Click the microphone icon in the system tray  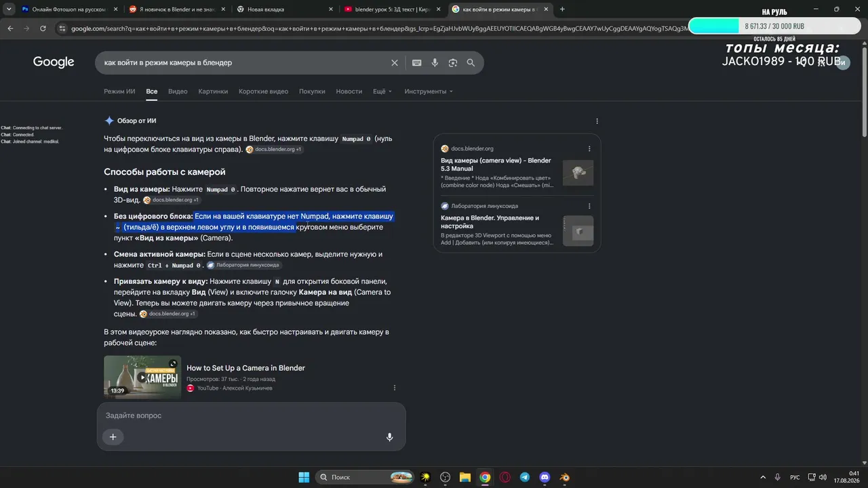tap(777, 477)
